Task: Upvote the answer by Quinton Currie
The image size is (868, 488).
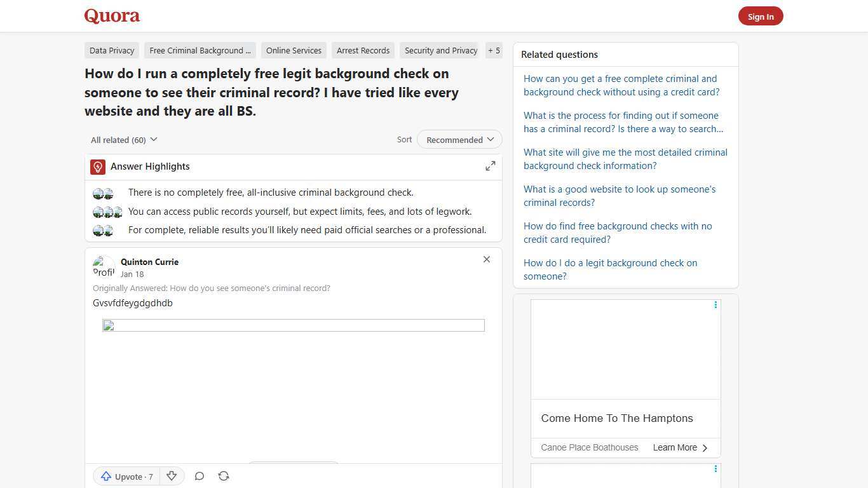Action: 126,476
